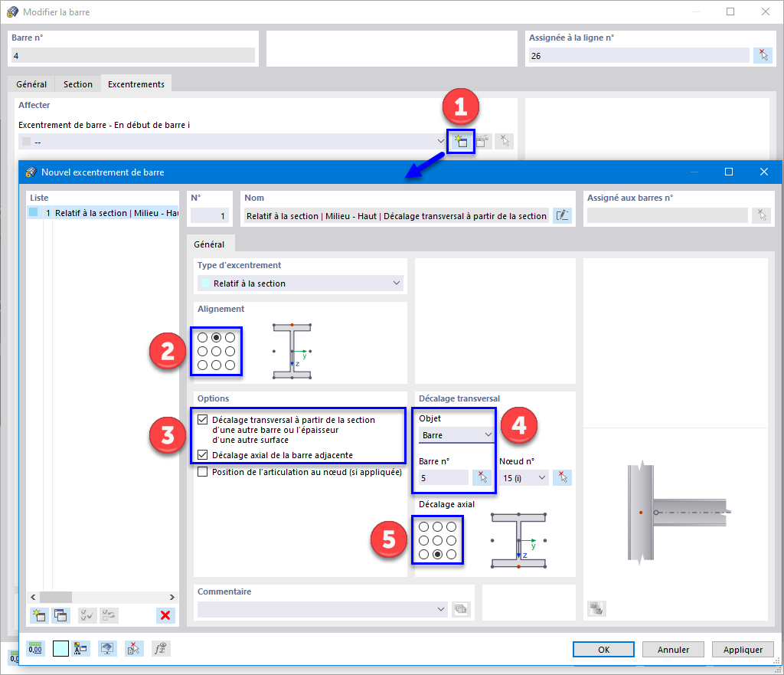
Task: Click color swatch of list item 1
Action: (x=34, y=212)
